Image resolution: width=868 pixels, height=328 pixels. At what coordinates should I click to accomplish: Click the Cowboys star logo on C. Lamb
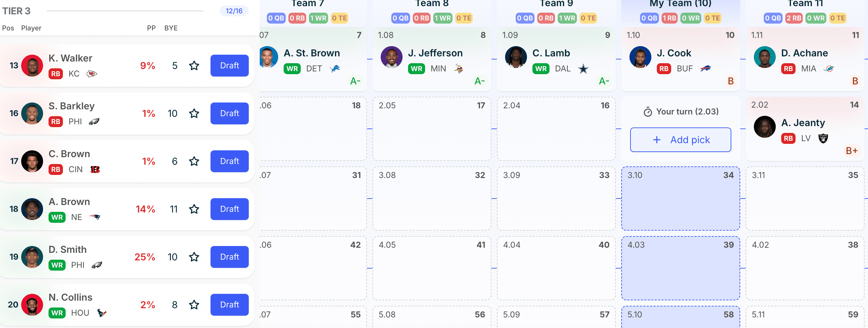(583, 69)
